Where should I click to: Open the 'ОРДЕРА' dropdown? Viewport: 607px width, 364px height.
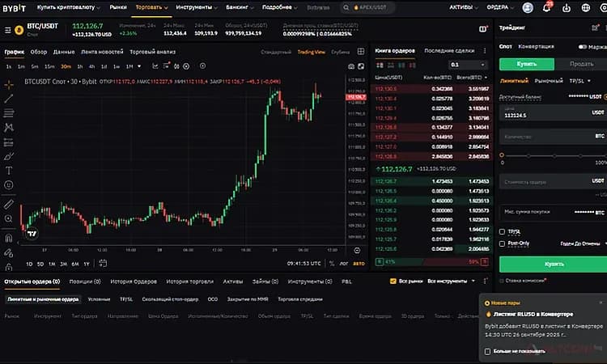point(500,7)
